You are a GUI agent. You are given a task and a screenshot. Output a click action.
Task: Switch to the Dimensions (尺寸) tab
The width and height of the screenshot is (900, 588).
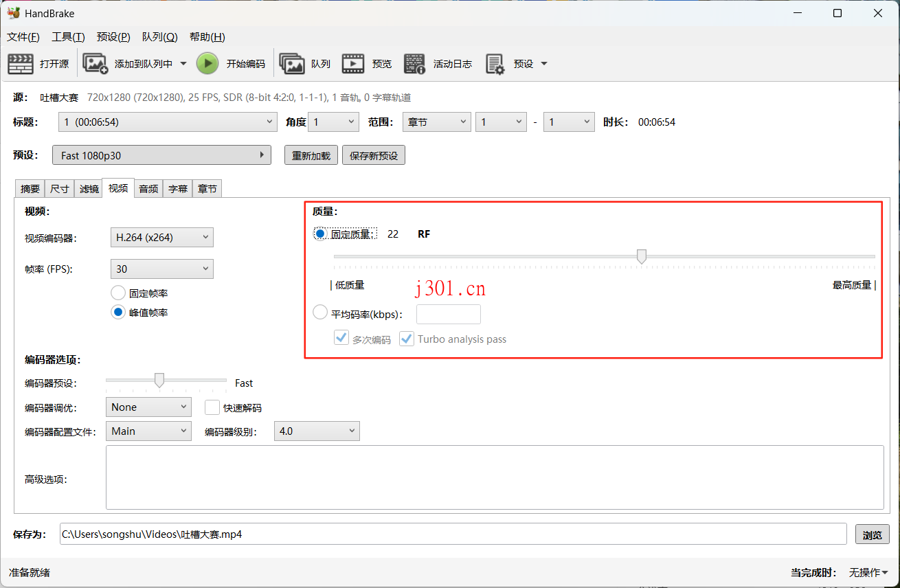pyautogui.click(x=60, y=189)
